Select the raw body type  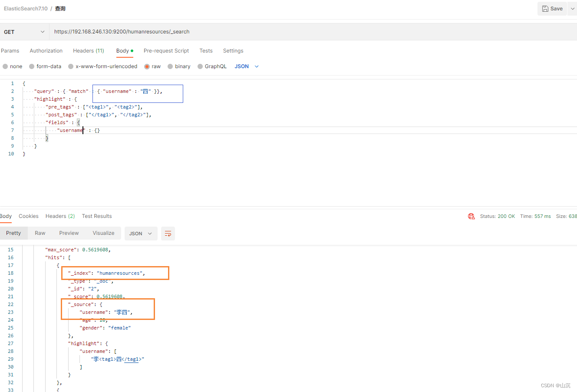[152, 66]
